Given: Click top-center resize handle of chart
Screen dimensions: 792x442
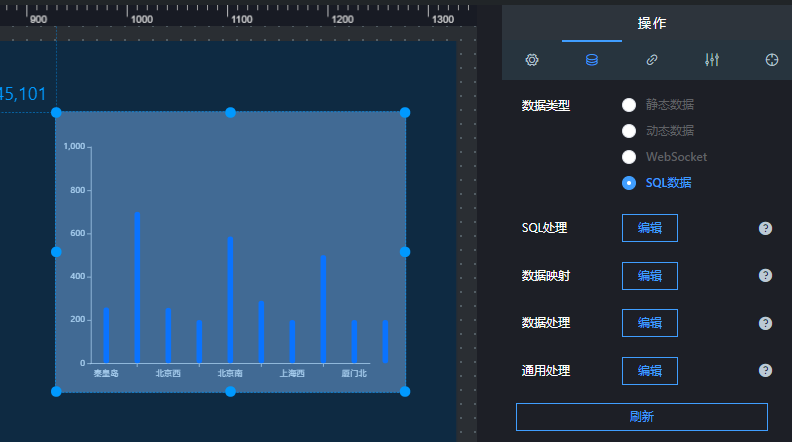Looking at the screenshot, I should click(230, 113).
